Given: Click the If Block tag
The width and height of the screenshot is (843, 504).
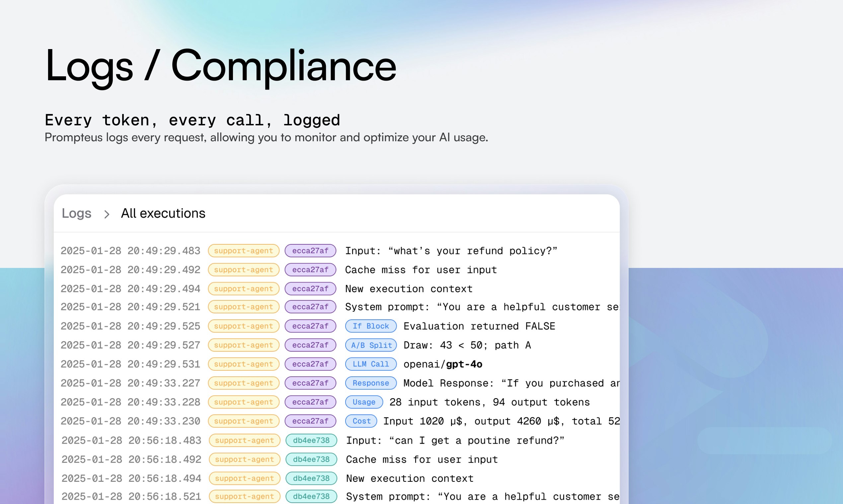Looking at the screenshot, I should coord(370,326).
